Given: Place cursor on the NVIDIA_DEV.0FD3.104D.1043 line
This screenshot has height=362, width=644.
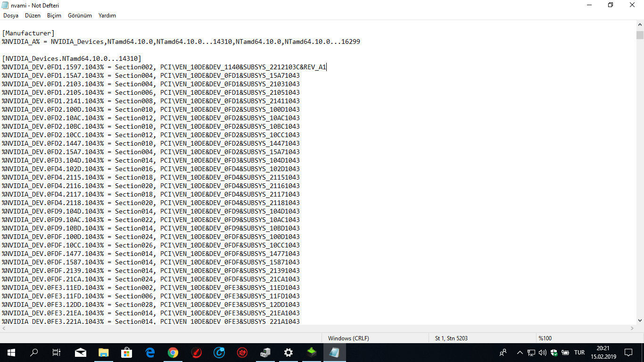Looking at the screenshot, I should click(x=151, y=160).
